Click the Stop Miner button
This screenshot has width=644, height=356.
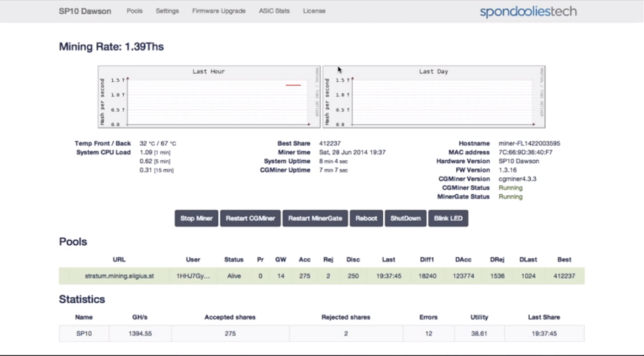click(x=195, y=218)
